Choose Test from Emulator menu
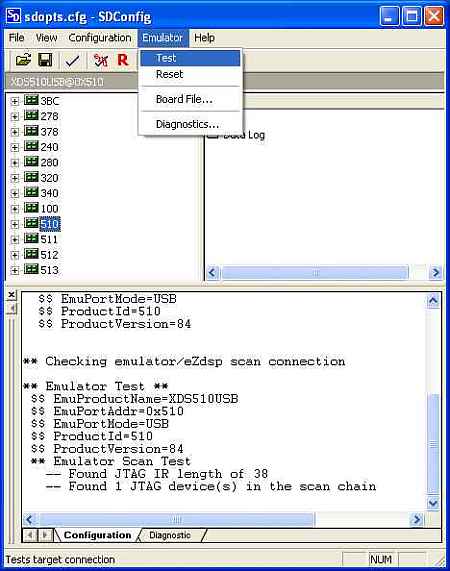The image size is (450, 571). pos(190,58)
